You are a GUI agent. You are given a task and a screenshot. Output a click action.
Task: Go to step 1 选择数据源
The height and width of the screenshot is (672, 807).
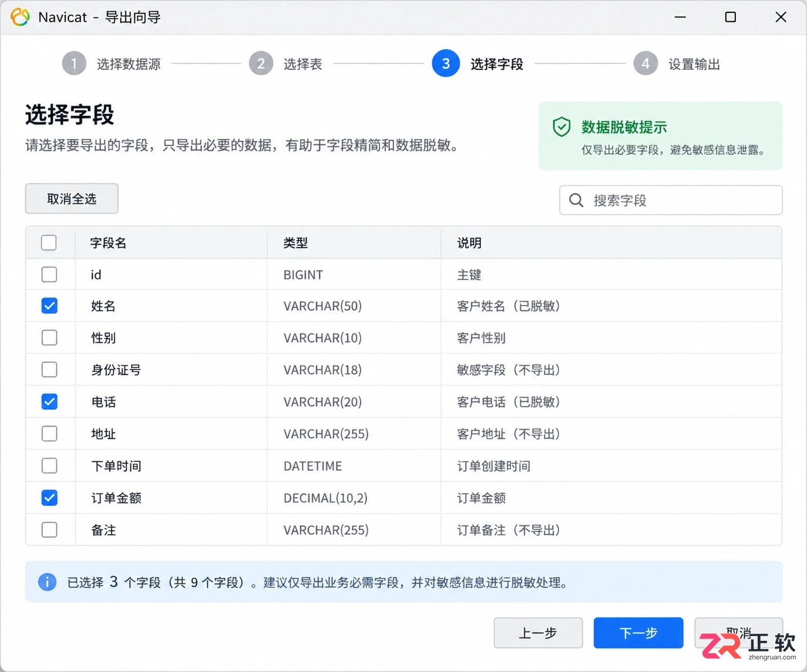pos(112,63)
